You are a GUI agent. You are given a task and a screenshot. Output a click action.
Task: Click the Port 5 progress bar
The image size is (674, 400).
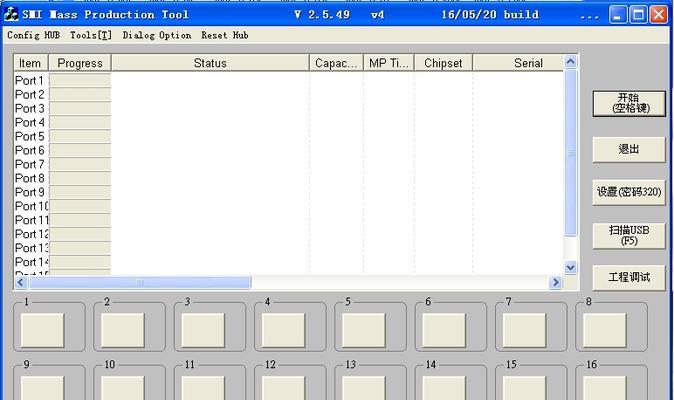(x=80, y=136)
